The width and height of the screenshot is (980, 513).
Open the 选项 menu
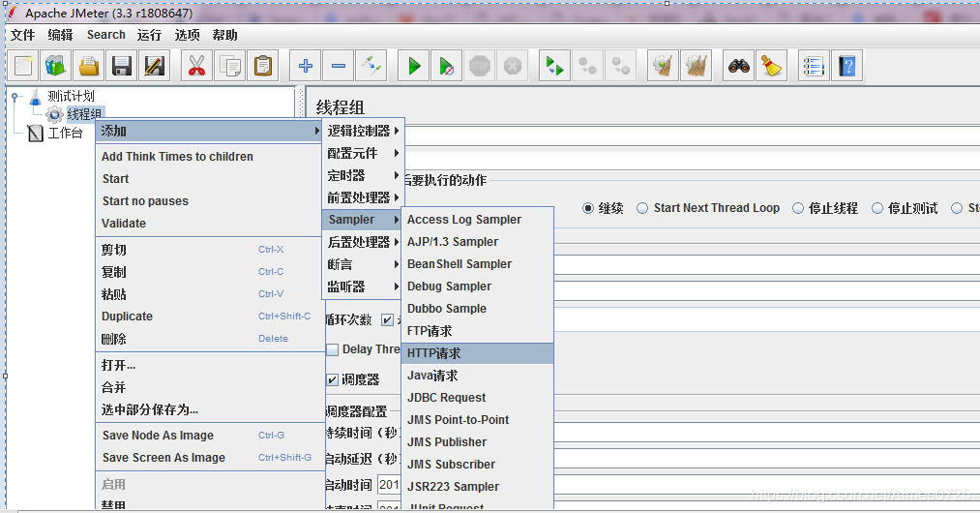[188, 35]
